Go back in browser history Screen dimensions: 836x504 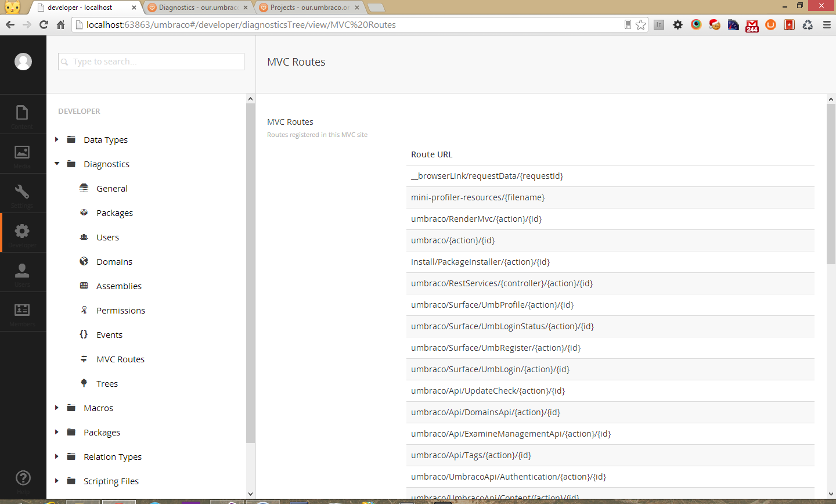pos(10,24)
